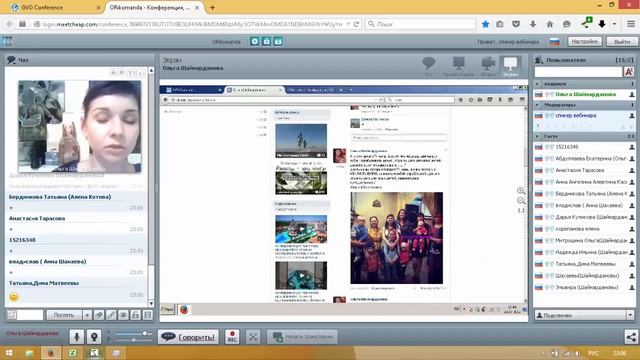Click the person icon beside 15216348
Image resolution: width=640 pixels, height=360 pixels.
tap(631, 147)
